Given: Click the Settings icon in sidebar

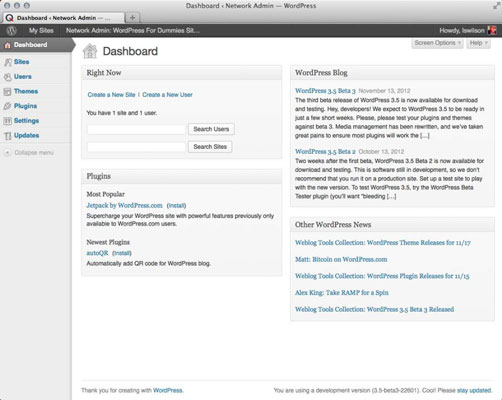Looking at the screenshot, I should pos(7,121).
